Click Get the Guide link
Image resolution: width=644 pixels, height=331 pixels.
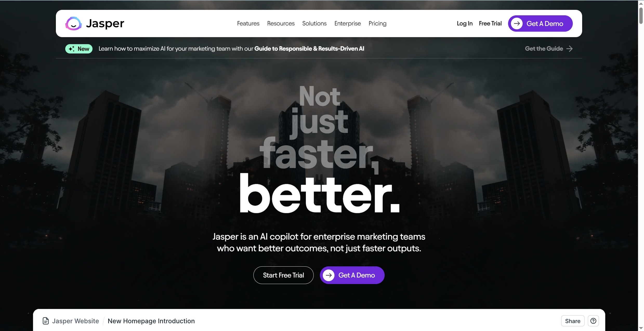(x=544, y=49)
